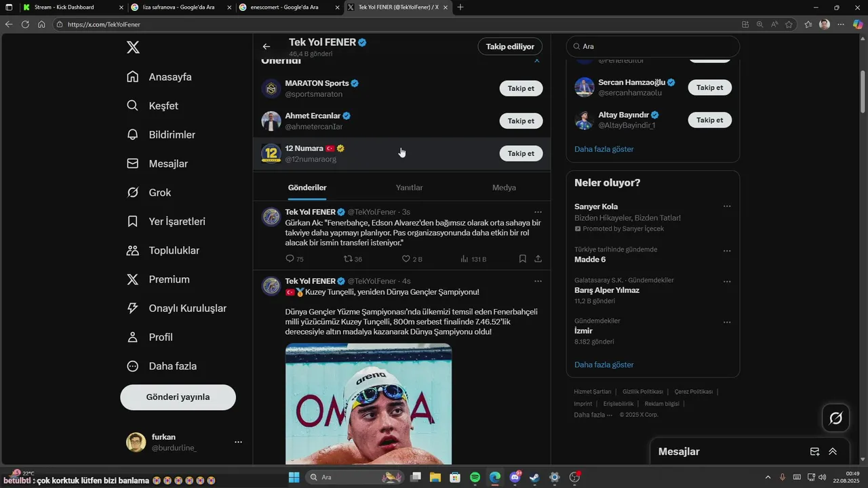
Task: Click Gönderi yayınla button
Action: pos(178,397)
